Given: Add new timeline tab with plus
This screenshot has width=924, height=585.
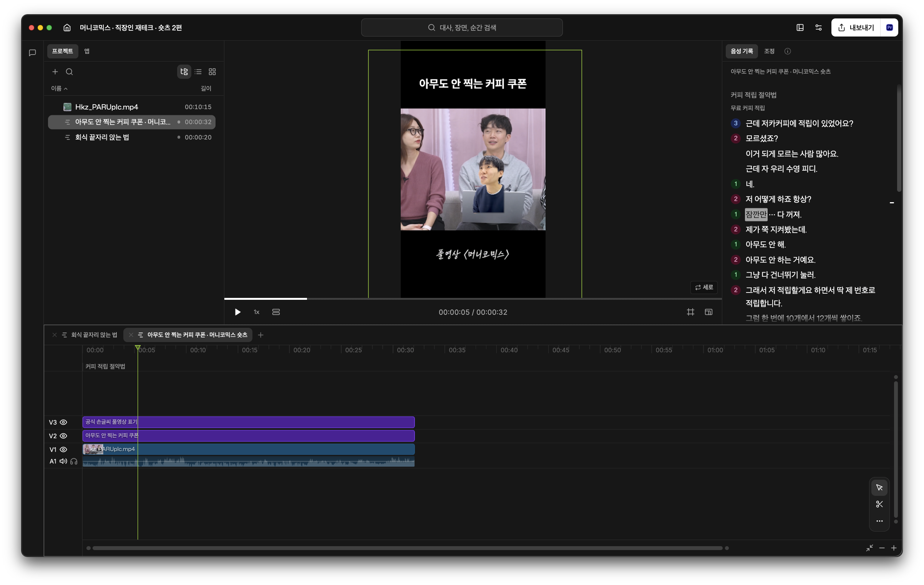Looking at the screenshot, I should click(x=260, y=335).
